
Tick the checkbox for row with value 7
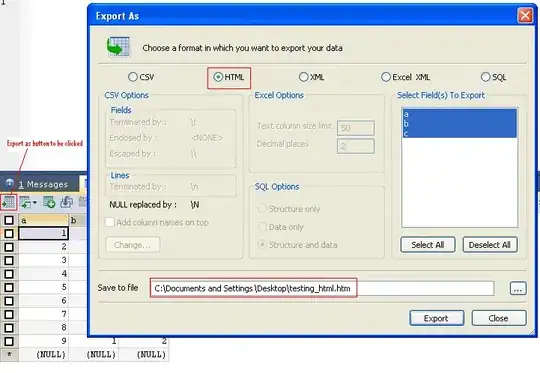click(9, 314)
